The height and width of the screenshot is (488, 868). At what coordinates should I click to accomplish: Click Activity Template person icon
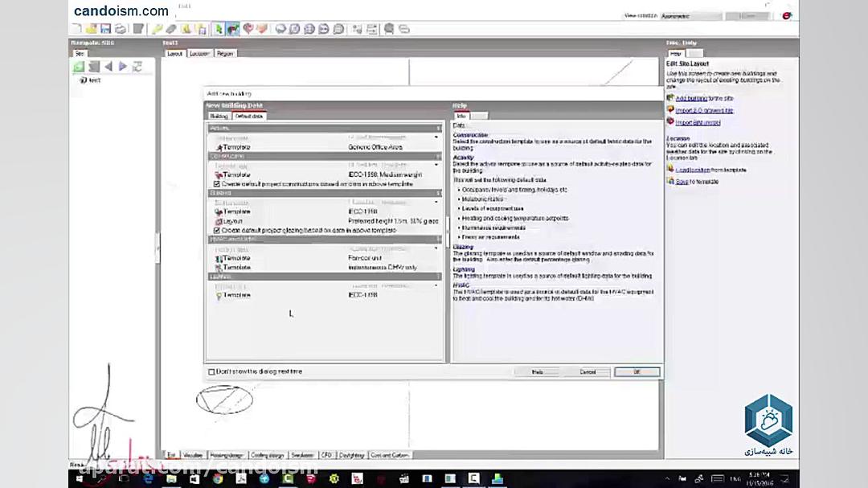pos(219,147)
